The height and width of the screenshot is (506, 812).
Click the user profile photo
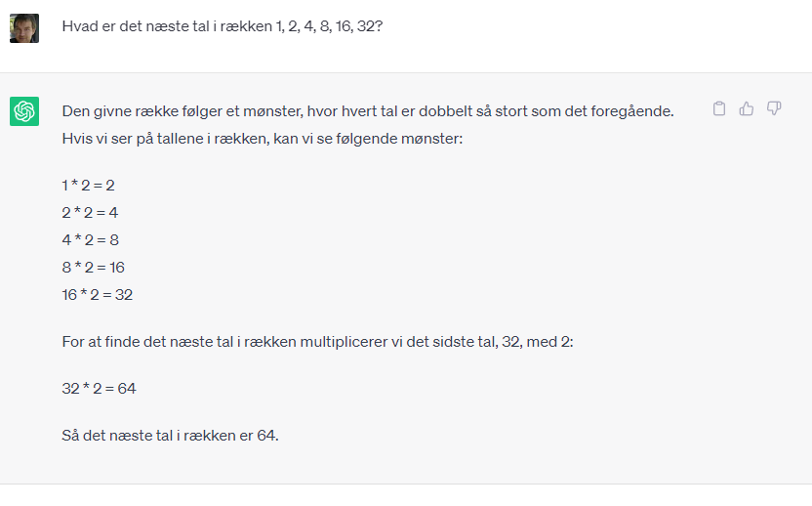24,28
